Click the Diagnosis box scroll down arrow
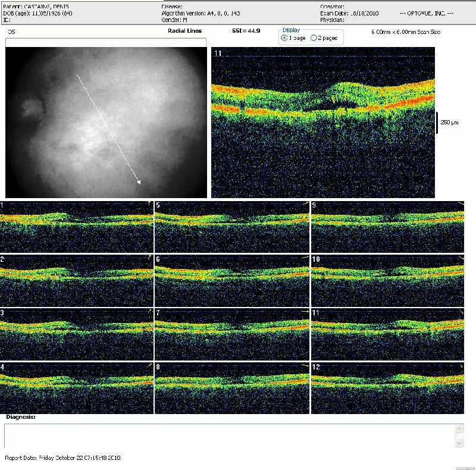The height and width of the screenshot is (470, 476). (x=459, y=443)
